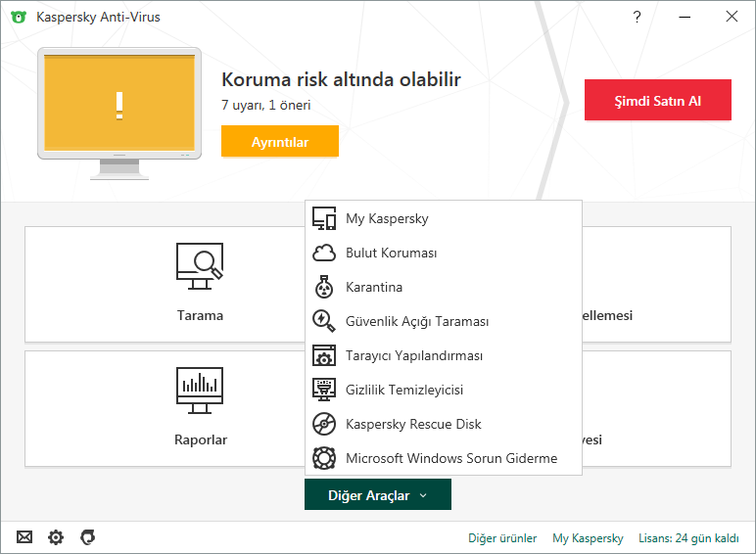Choose Microsoft Windows Sorun Giderme
The height and width of the screenshot is (554, 756).
[x=444, y=458]
